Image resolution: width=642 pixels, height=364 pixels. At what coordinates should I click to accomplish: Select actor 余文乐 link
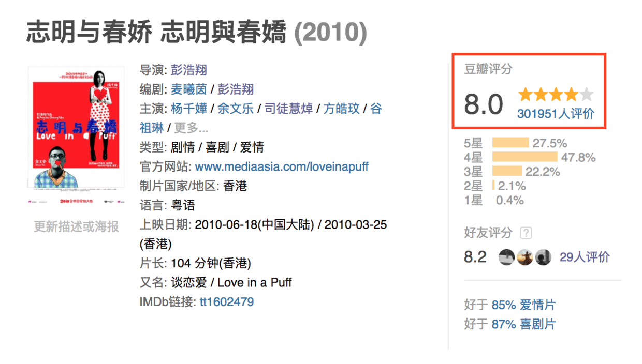pyautogui.click(x=235, y=109)
